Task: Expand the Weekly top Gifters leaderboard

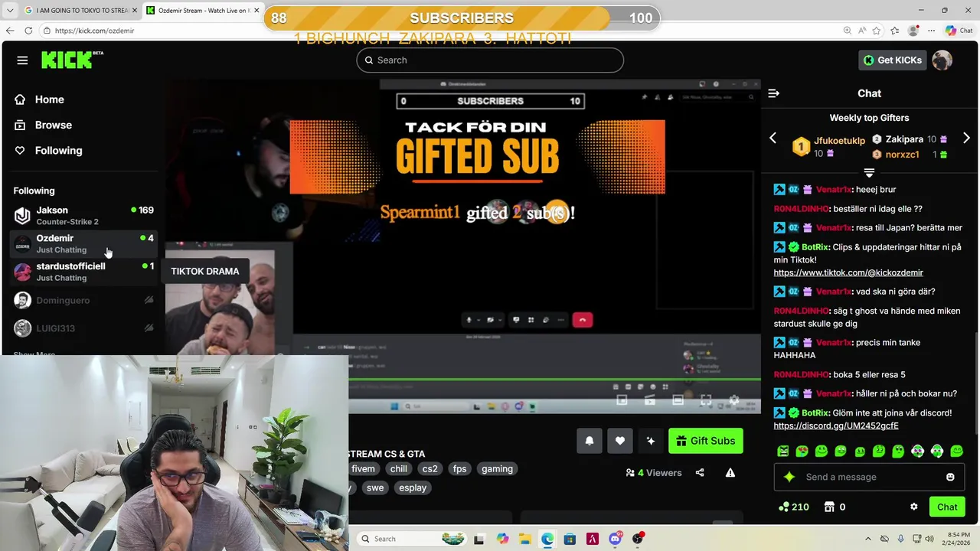Action: pos(869,172)
